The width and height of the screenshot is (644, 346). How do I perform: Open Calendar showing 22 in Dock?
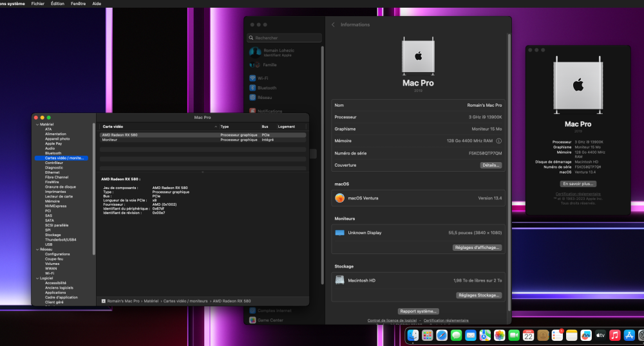tap(528, 335)
